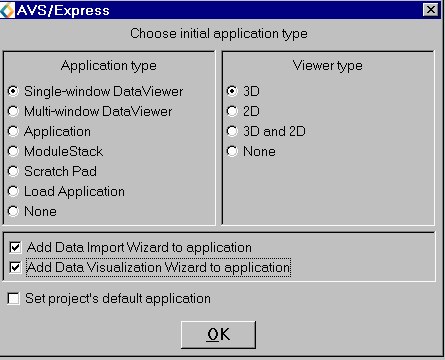The image size is (445, 360).
Task: Click the OK button
Action: coord(218,334)
